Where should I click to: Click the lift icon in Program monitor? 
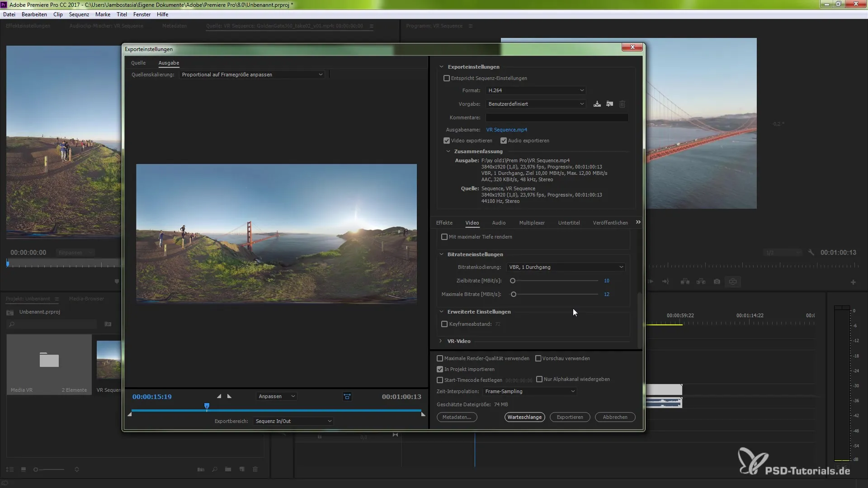click(685, 282)
